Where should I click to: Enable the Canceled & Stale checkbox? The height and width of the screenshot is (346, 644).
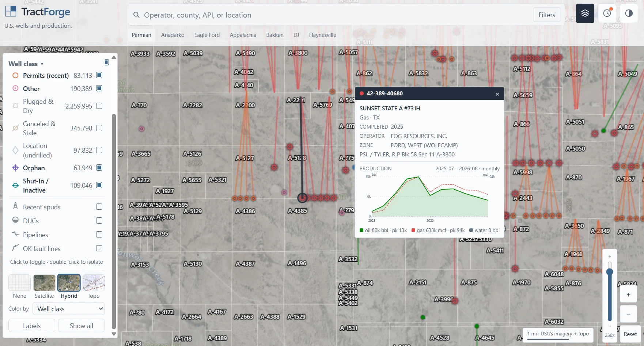pos(99,128)
